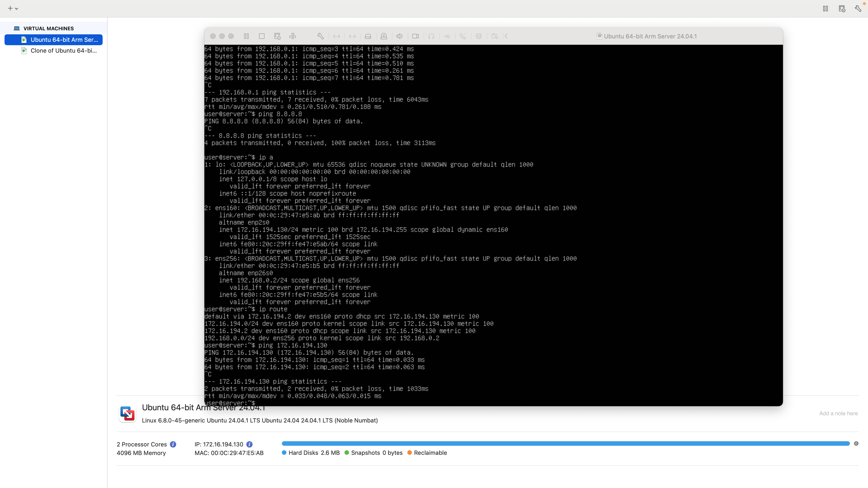
Task: Click the blue disk usage bar
Action: (566, 443)
